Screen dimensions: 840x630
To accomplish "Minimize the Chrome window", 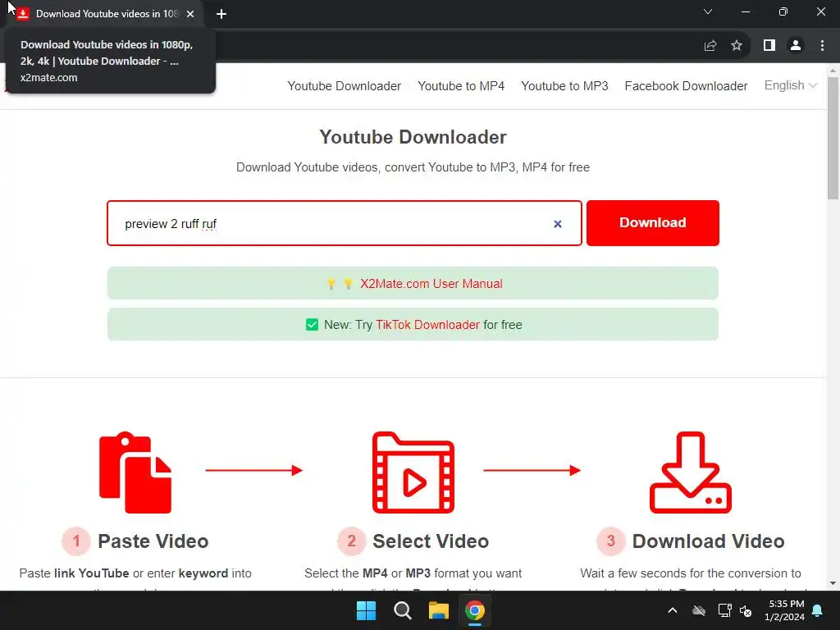I will pyautogui.click(x=745, y=11).
